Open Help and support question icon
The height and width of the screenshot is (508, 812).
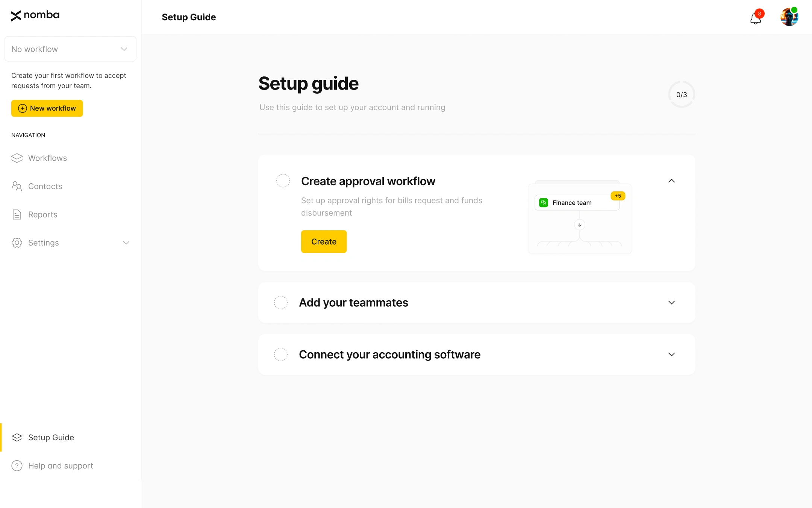[x=17, y=465]
